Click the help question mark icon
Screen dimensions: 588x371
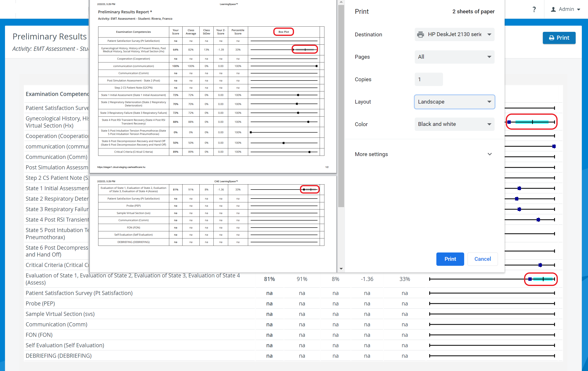534,9
